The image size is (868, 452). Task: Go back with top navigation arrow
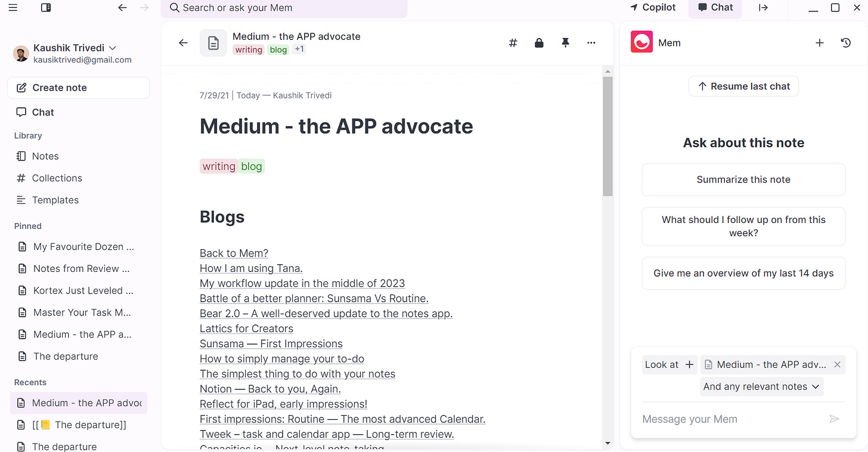point(123,7)
